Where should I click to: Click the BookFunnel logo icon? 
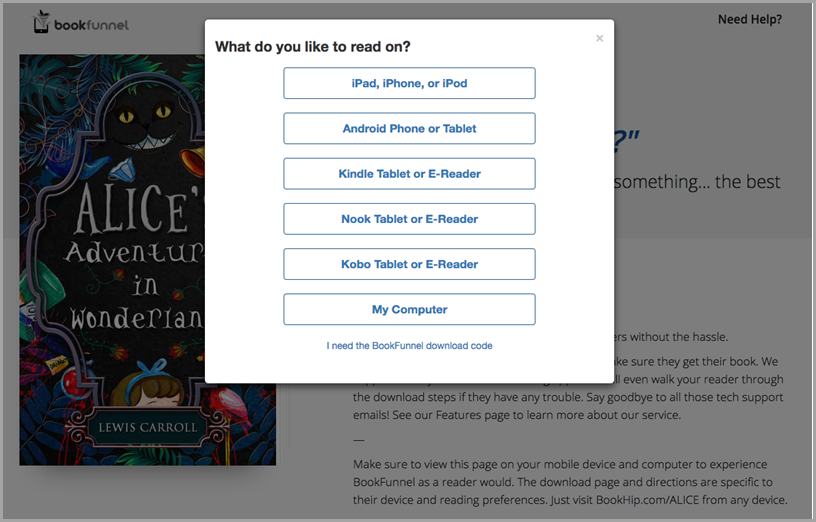point(41,21)
